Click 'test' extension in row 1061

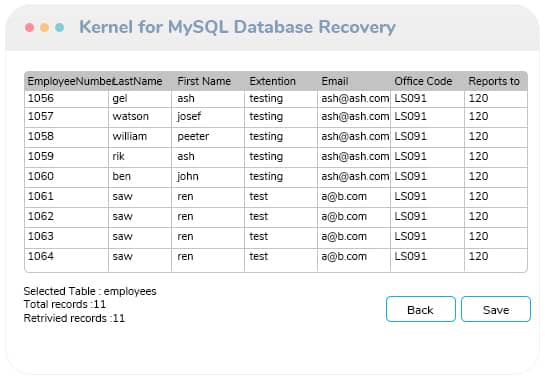coord(281,197)
